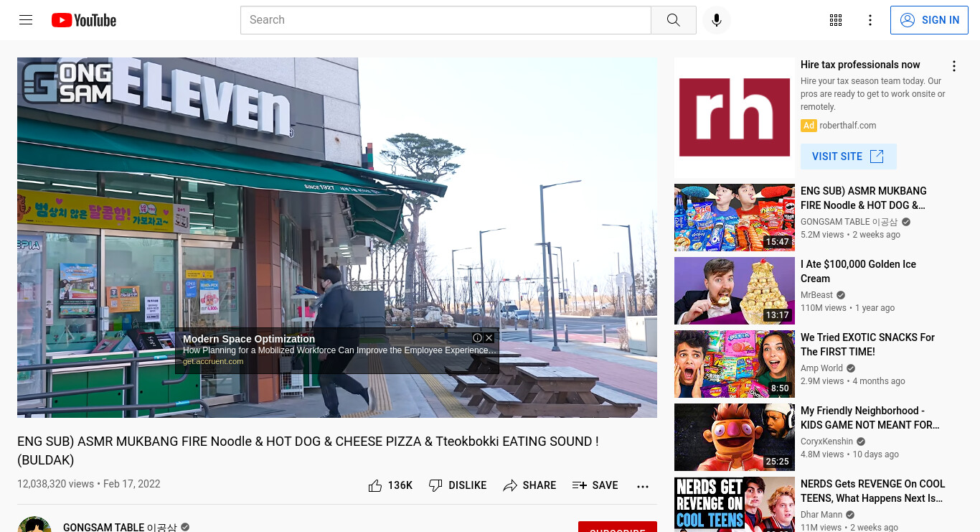
Task: Open GONGSAM TABLE channel name below video
Action: (x=120, y=527)
